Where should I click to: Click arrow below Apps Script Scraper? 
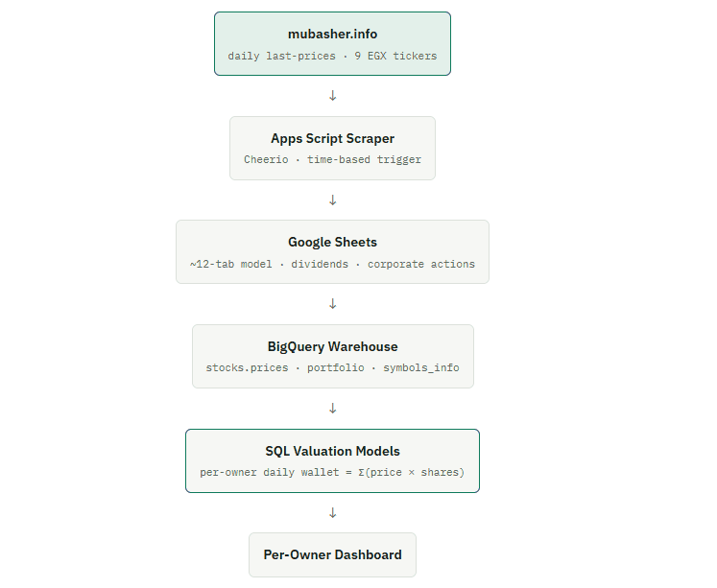333,200
